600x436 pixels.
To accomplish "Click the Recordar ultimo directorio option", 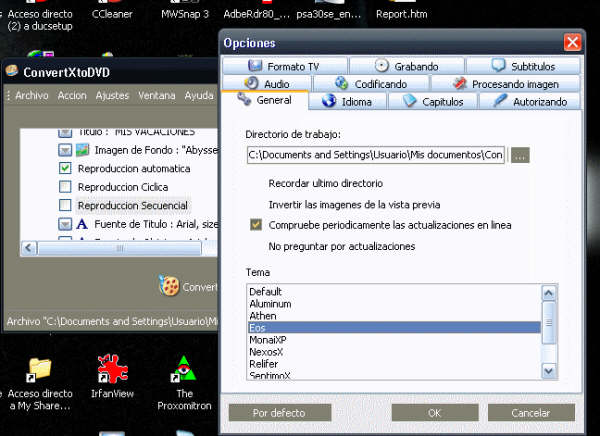I will [x=326, y=183].
